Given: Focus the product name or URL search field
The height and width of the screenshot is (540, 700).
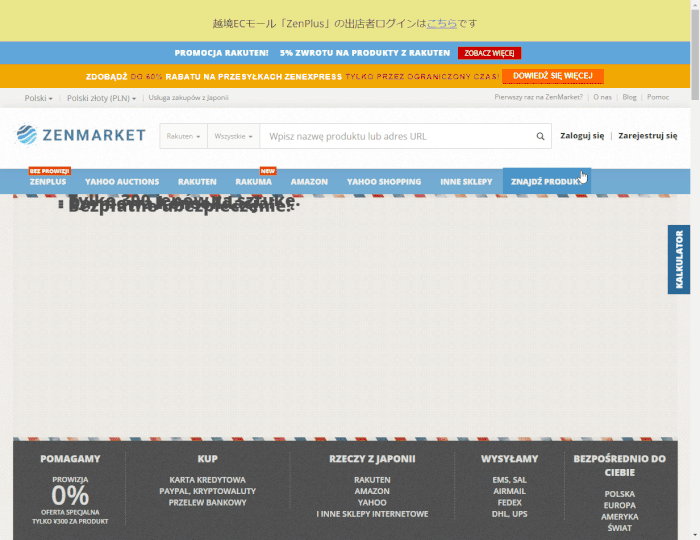Looking at the screenshot, I should 397,136.
